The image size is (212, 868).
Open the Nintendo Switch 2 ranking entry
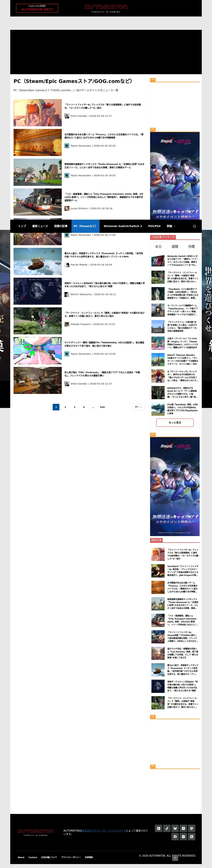tap(175, 261)
